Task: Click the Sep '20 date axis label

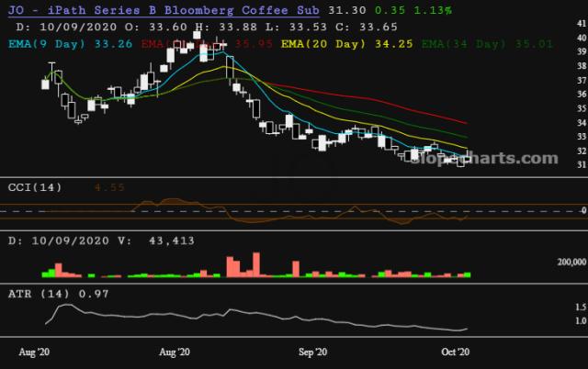Action: point(315,352)
